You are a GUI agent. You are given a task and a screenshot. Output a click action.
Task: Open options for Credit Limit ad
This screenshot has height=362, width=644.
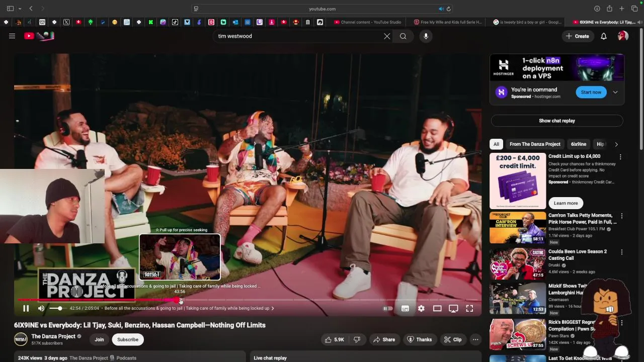620,157
